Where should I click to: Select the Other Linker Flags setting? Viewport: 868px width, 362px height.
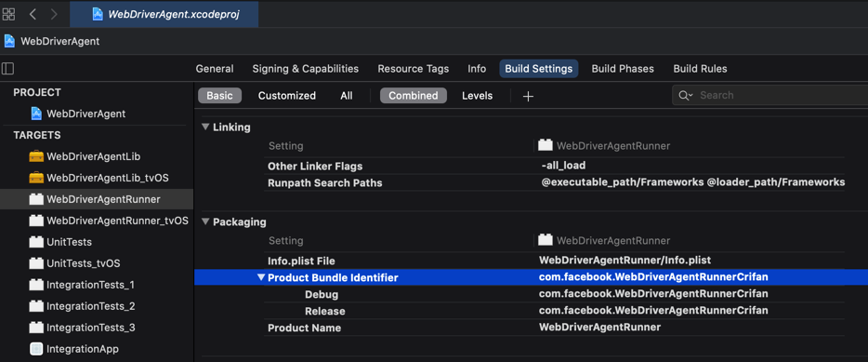click(x=315, y=167)
